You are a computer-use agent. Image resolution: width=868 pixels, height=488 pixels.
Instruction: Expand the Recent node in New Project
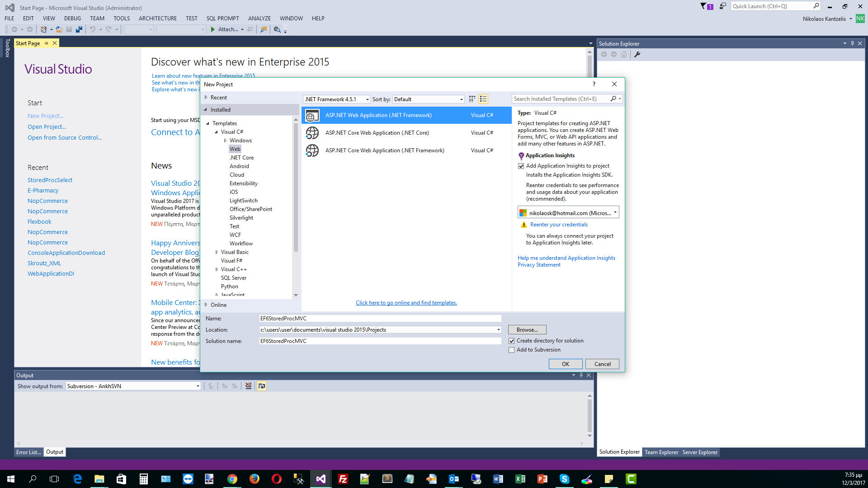tap(206, 98)
